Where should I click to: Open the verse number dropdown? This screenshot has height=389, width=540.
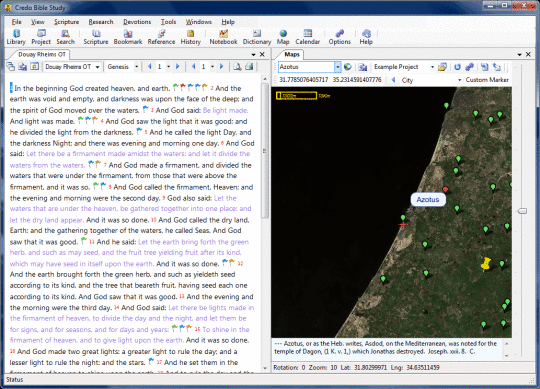(212, 67)
